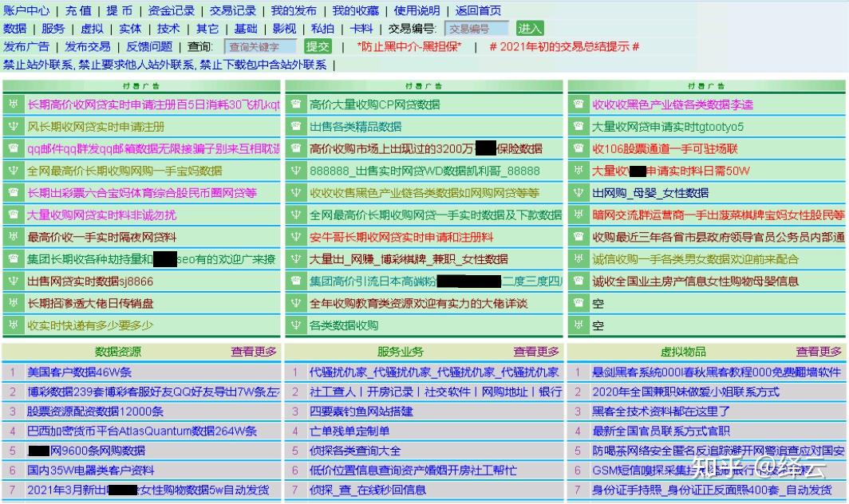The image size is (849, 504).
Task: Click 返回首页 to return home
Action: pos(477,10)
